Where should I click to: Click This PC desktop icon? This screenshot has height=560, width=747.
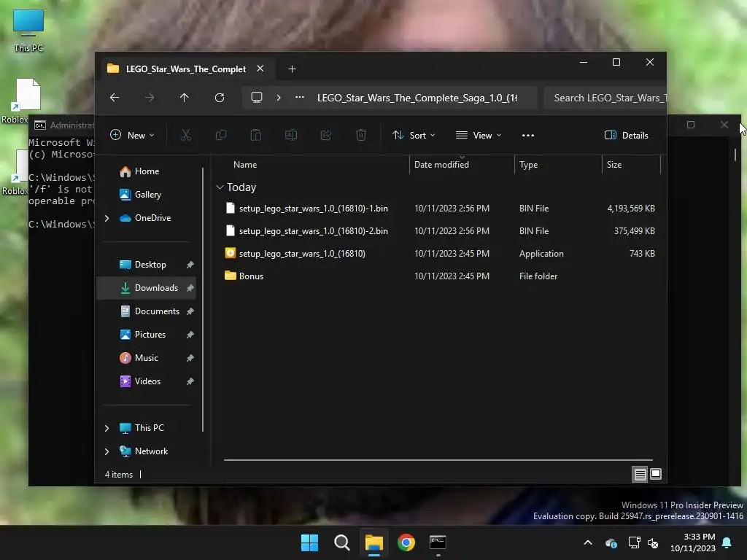coord(28,31)
